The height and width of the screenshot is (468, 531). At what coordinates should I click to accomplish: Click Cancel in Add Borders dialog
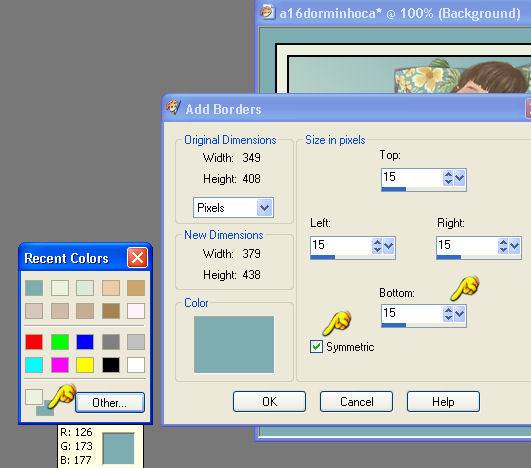pyautogui.click(x=357, y=402)
